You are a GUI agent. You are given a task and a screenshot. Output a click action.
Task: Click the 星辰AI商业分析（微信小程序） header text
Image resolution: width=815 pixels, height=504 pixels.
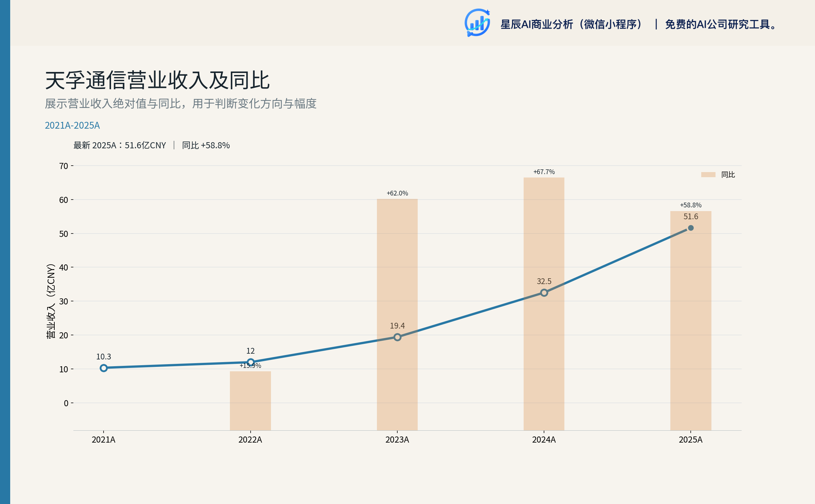coord(572,24)
